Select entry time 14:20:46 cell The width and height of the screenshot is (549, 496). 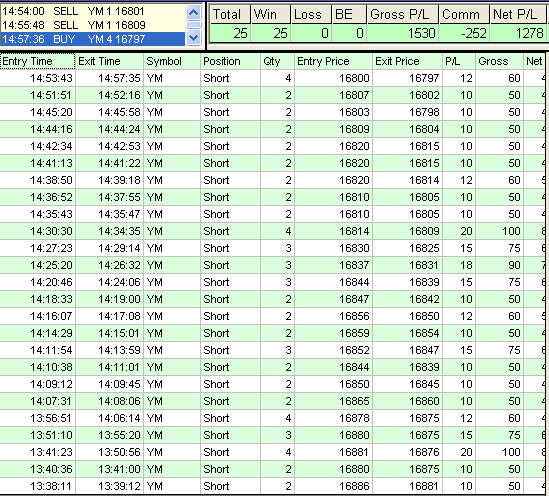coord(37,282)
